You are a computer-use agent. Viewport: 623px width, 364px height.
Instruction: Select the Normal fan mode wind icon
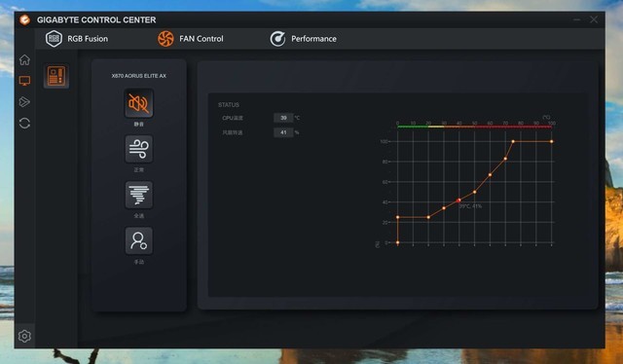[x=138, y=149]
